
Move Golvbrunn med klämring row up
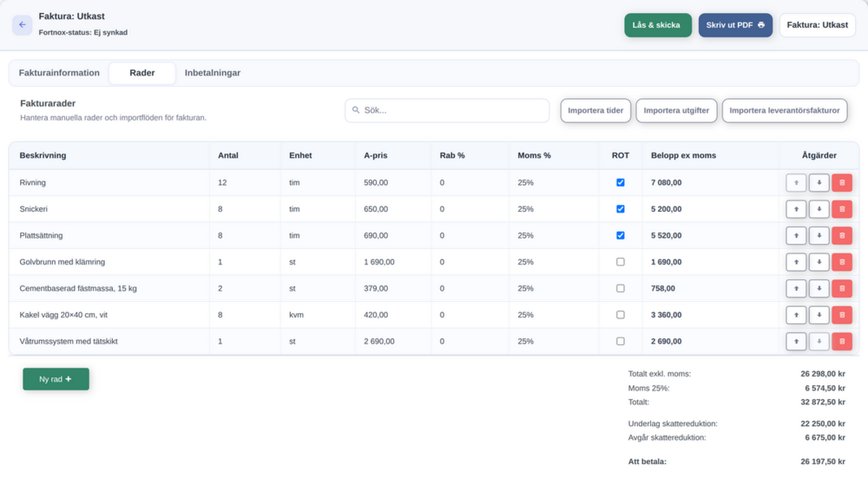coord(796,262)
